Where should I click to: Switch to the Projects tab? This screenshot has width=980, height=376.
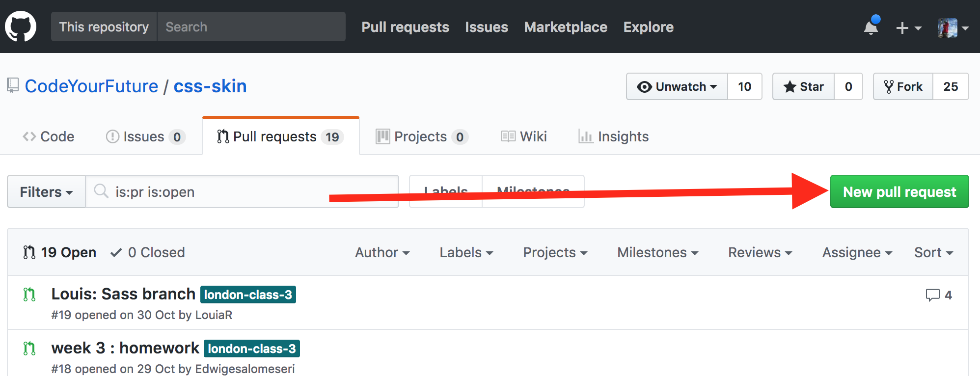[x=422, y=136]
